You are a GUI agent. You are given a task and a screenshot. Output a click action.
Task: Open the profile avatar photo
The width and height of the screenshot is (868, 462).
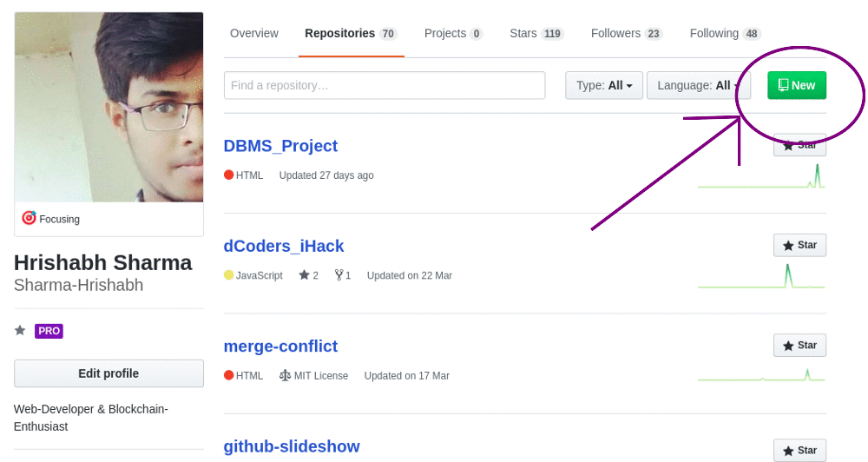tap(108, 107)
